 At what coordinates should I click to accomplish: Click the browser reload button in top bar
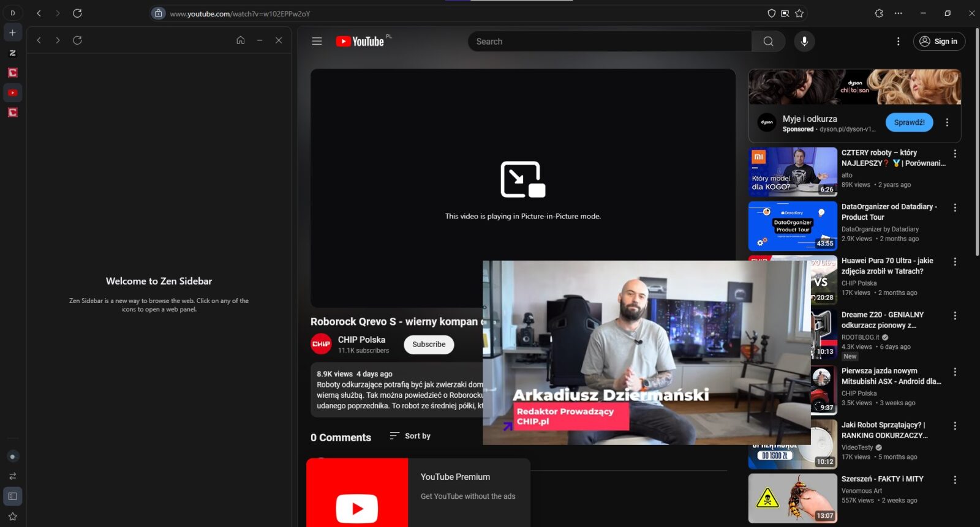[77, 13]
